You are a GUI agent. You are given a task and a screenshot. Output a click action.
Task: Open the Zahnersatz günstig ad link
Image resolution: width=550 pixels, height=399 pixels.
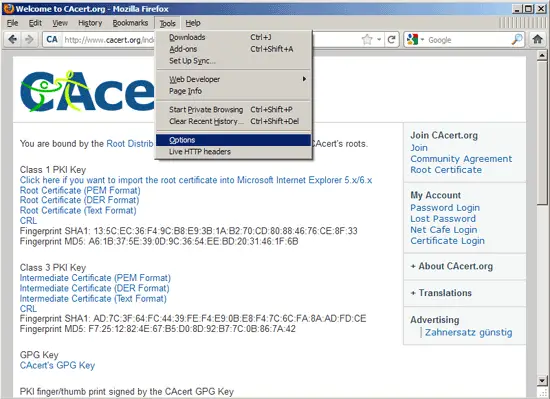(x=468, y=332)
